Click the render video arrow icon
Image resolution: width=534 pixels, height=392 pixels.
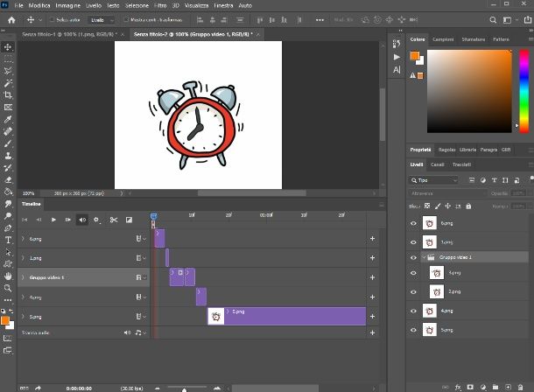(x=38, y=388)
